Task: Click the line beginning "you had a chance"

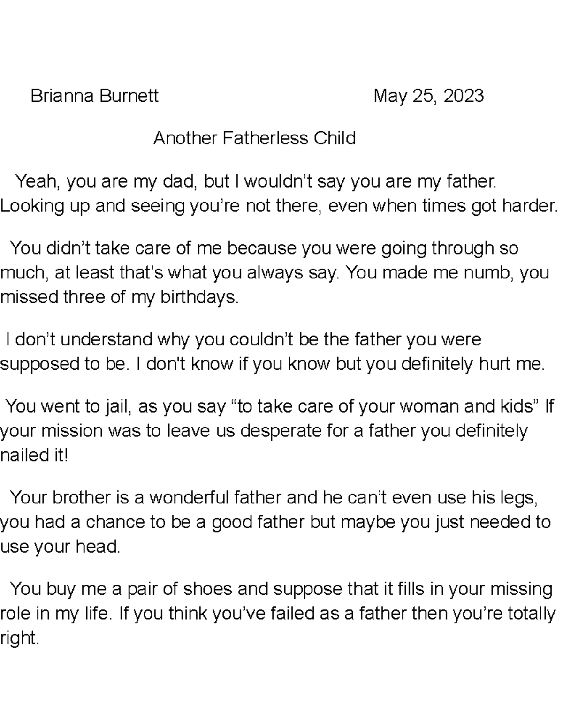Action: click(275, 522)
